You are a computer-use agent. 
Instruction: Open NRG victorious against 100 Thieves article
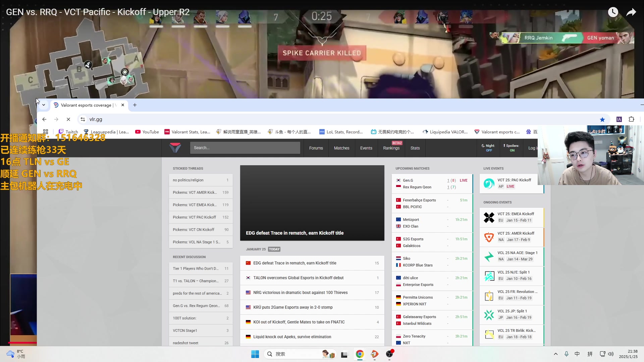tap(312, 293)
